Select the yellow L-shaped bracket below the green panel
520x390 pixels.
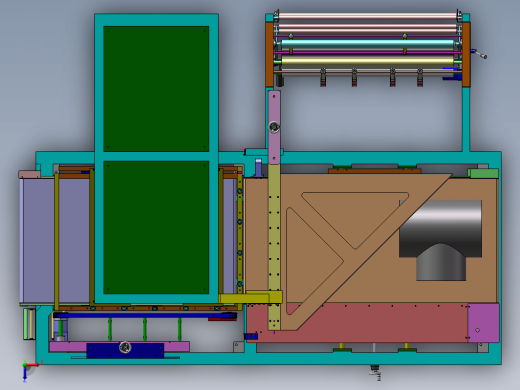coord(251,297)
